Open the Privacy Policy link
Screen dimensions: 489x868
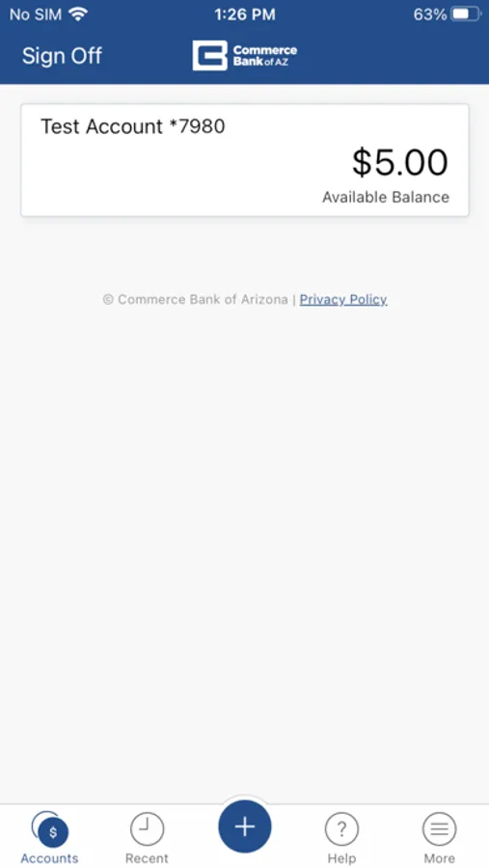pos(343,300)
